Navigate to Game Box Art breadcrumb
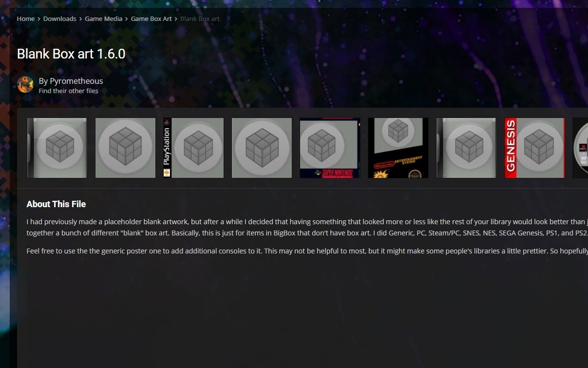This screenshot has height=368, width=588. [151, 19]
